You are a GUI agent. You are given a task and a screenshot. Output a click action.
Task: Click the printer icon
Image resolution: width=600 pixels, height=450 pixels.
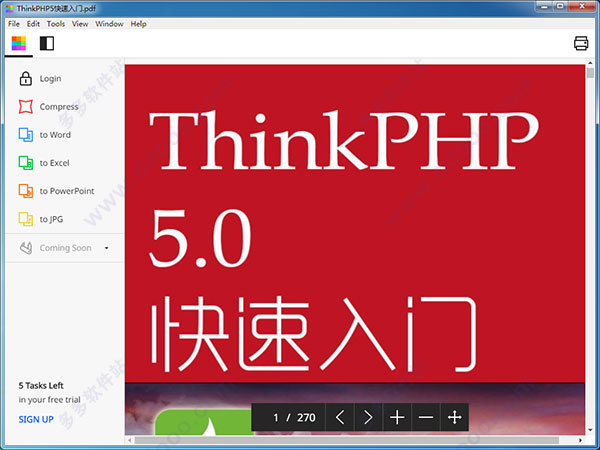[581, 43]
